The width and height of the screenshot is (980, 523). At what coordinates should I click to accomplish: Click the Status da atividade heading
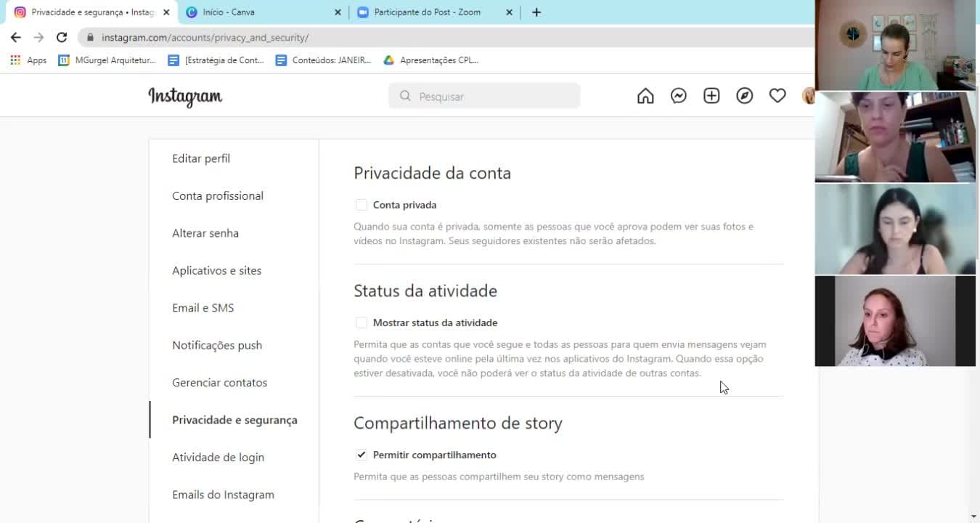click(x=425, y=291)
